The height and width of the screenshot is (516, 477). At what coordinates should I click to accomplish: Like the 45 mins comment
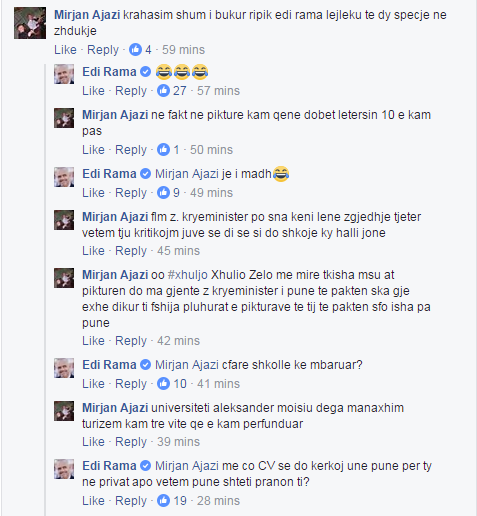pyautogui.click(x=93, y=251)
